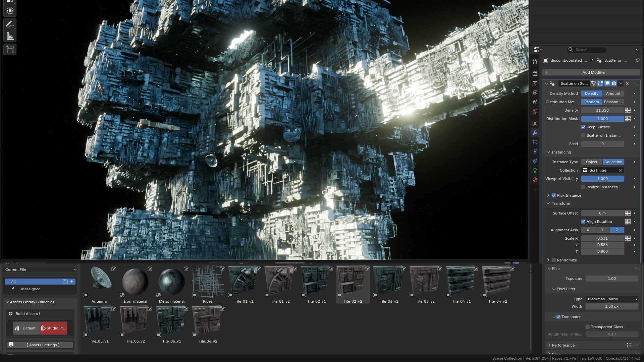Toggle modifier render camera visibility

click(614, 83)
